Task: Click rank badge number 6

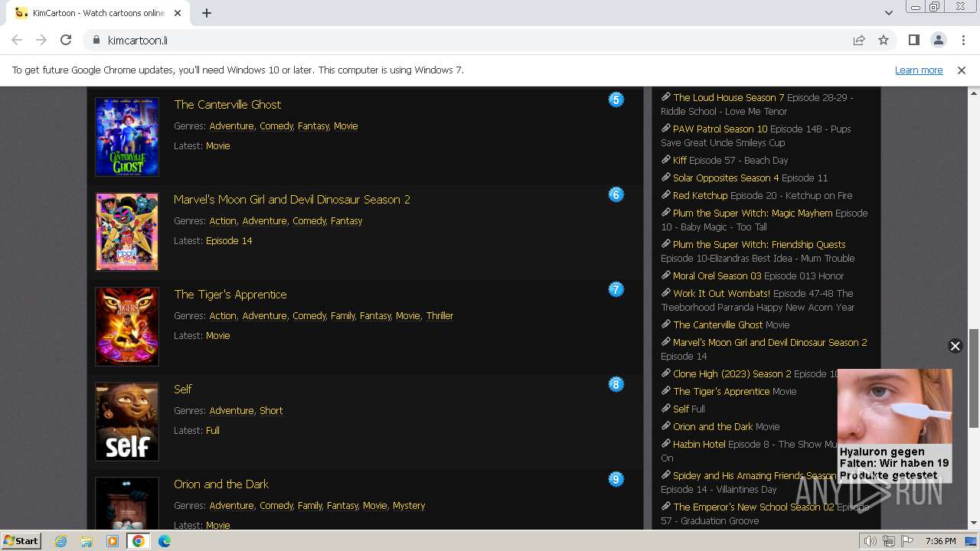Action: tap(616, 194)
